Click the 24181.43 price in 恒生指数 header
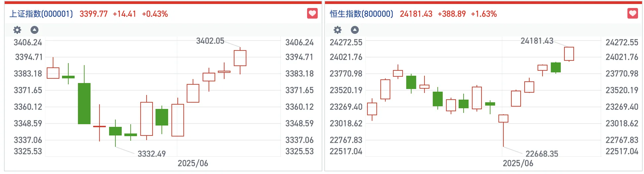This screenshot has width=644, height=174. pos(416,14)
